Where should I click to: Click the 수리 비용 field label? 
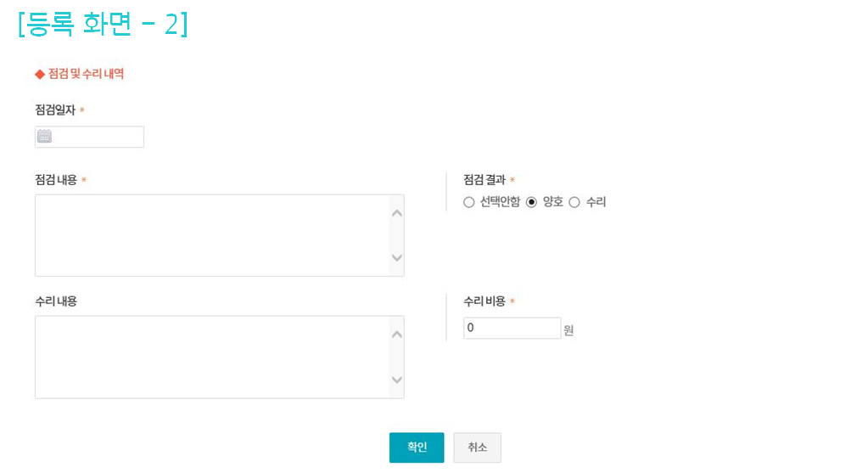(484, 301)
